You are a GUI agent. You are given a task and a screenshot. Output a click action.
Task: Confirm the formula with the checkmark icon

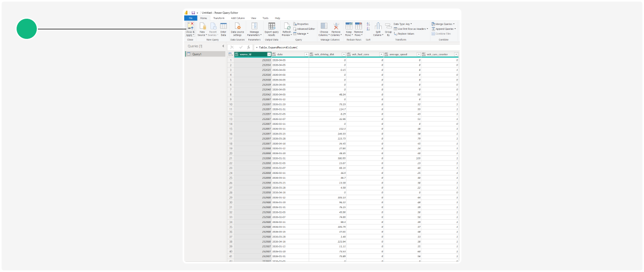(x=241, y=47)
